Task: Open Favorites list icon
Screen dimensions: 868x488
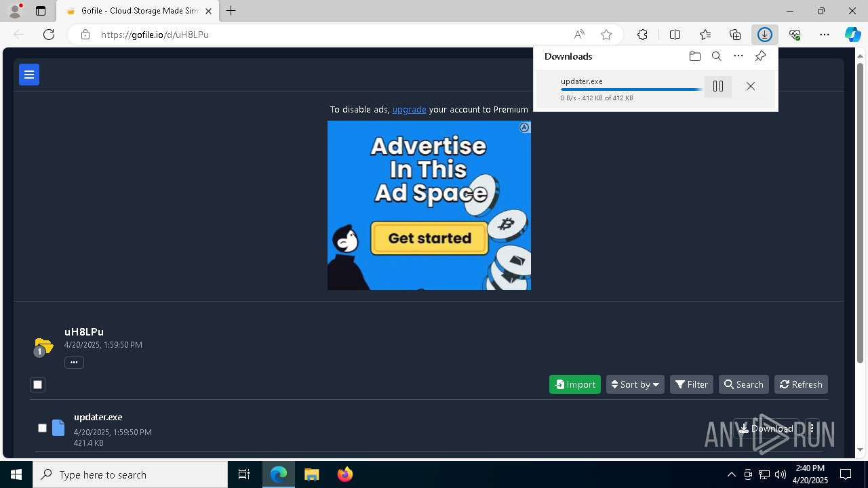Action: (x=705, y=35)
